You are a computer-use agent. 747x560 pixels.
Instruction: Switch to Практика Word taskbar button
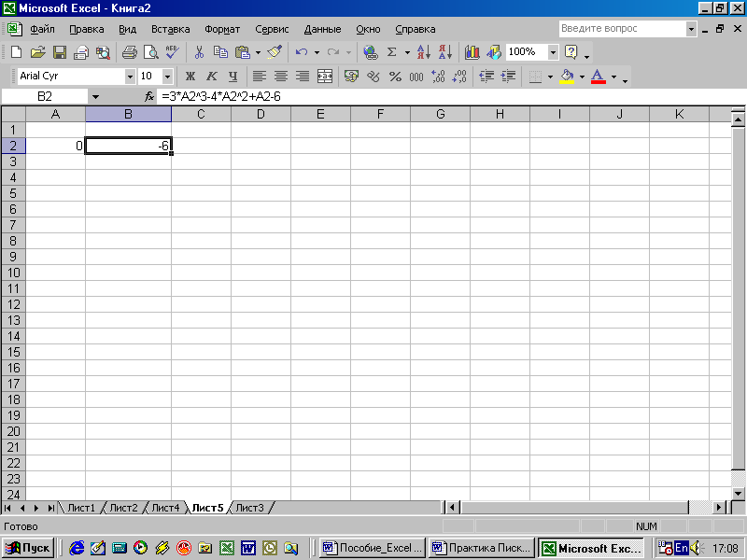pyautogui.click(x=482, y=548)
